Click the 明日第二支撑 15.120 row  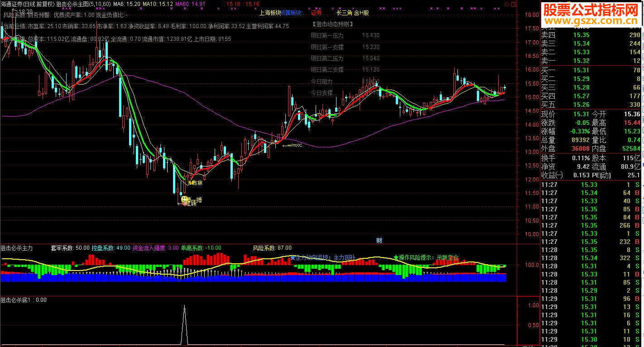pyautogui.click(x=345, y=70)
